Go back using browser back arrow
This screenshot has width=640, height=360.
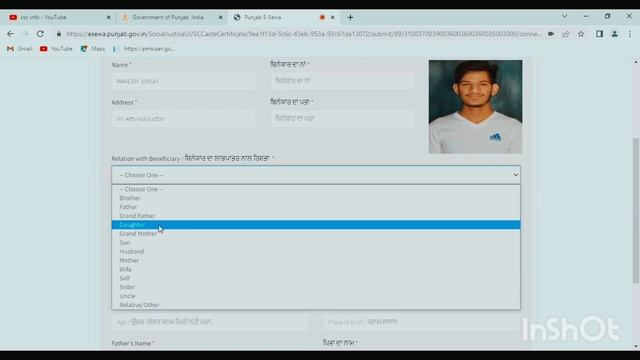10,34
